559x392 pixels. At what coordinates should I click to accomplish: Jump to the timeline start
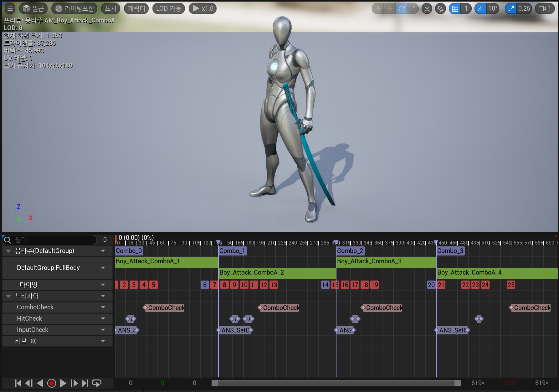point(18,383)
